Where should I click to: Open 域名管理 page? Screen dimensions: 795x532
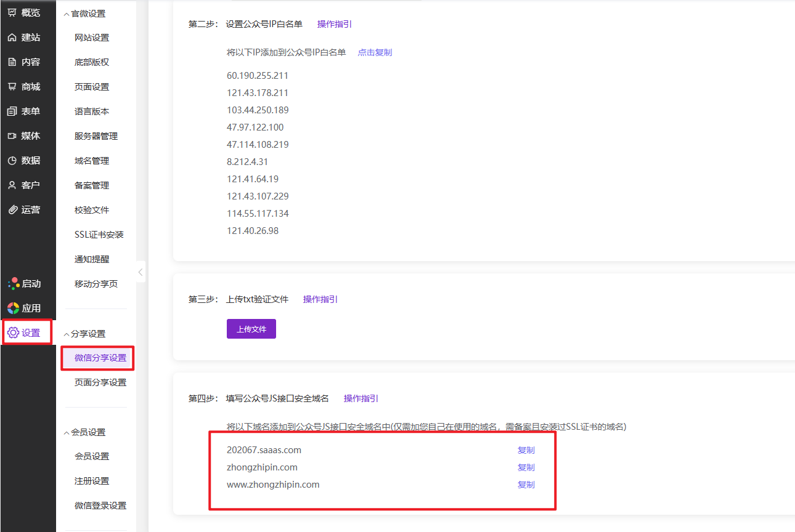pos(92,161)
